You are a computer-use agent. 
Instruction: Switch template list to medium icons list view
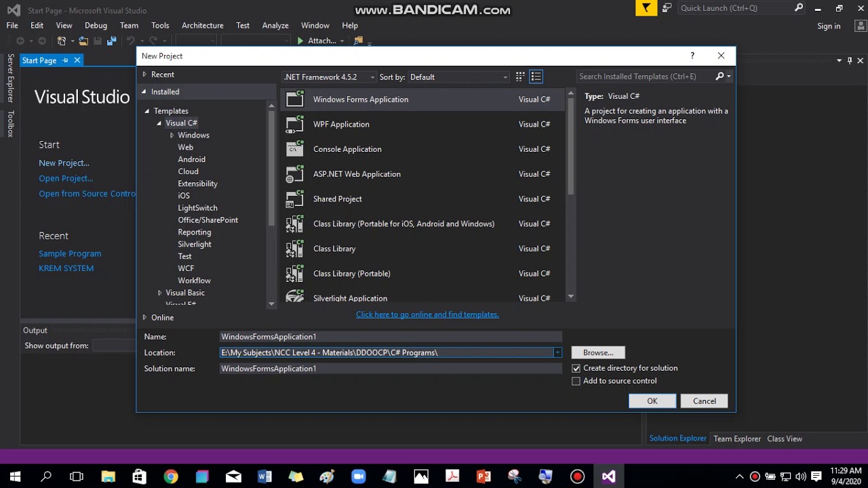pos(536,77)
